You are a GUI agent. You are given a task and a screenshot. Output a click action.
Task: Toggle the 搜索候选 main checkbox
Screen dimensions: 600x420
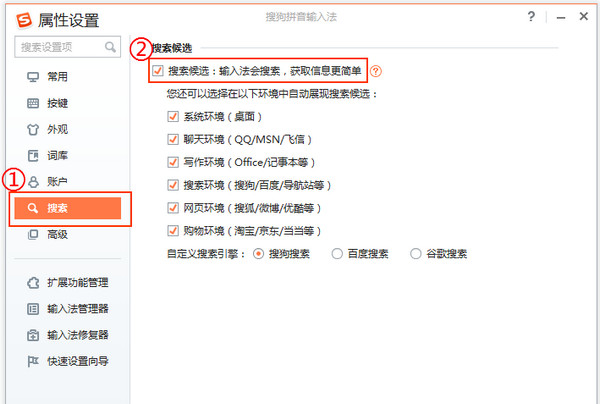pos(158,71)
